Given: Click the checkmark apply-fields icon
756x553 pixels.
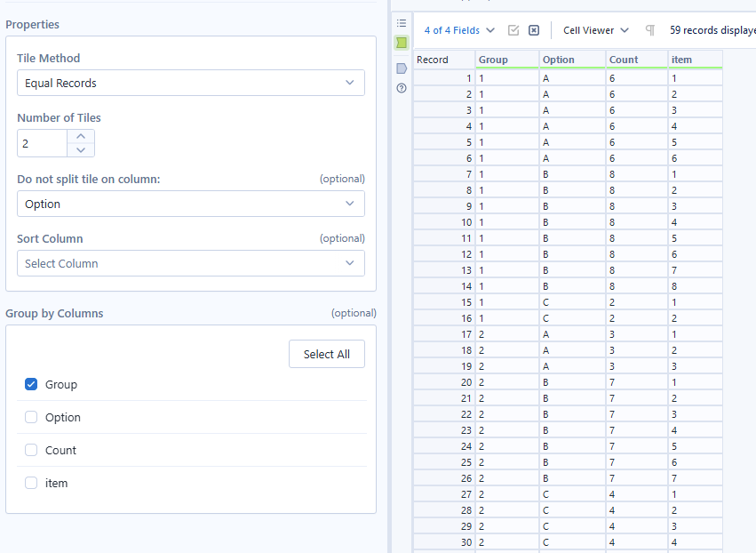Looking at the screenshot, I should click(x=513, y=30).
